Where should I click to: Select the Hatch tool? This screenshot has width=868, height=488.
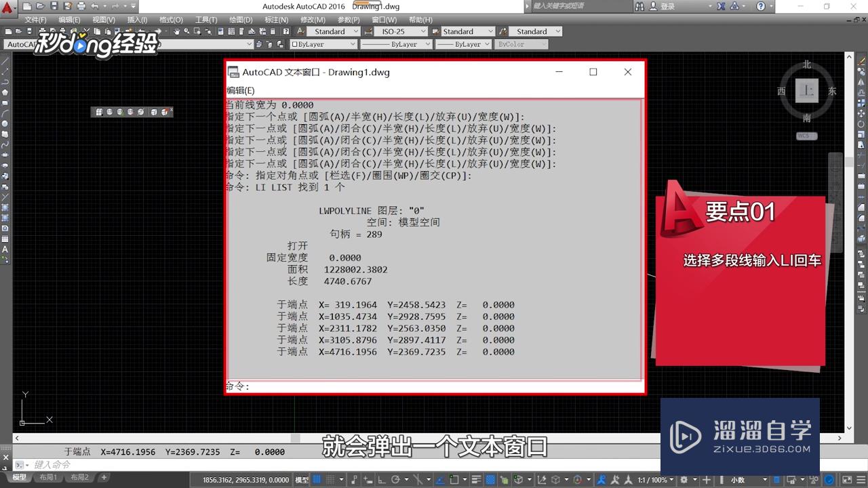[x=6, y=208]
